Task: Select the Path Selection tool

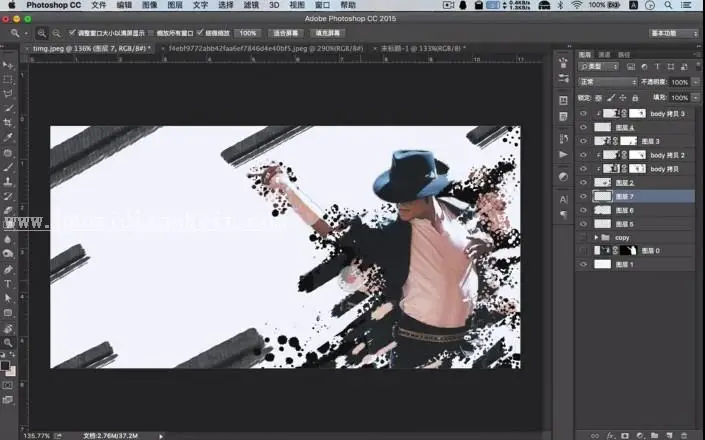Action: 8,298
